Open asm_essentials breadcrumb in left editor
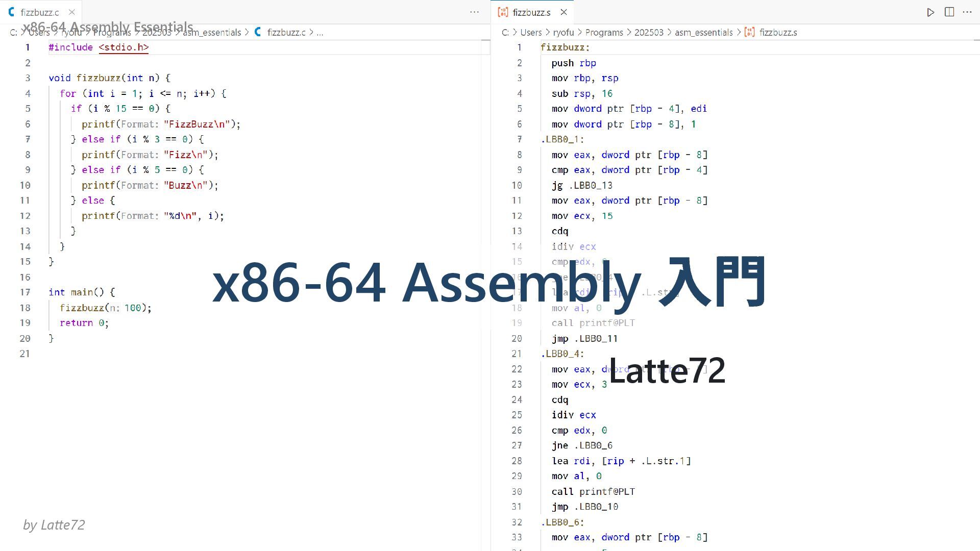980x551 pixels. click(x=211, y=33)
